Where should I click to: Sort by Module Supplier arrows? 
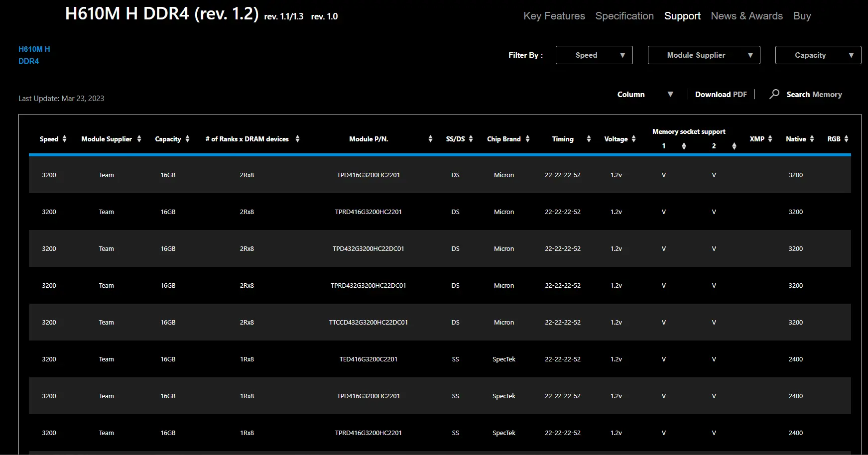coord(139,139)
